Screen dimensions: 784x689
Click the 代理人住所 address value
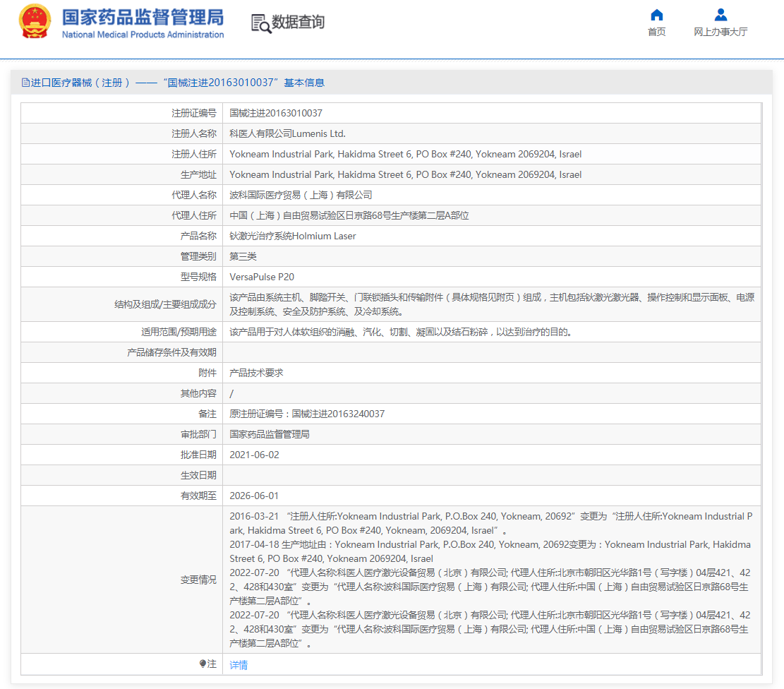(x=349, y=215)
